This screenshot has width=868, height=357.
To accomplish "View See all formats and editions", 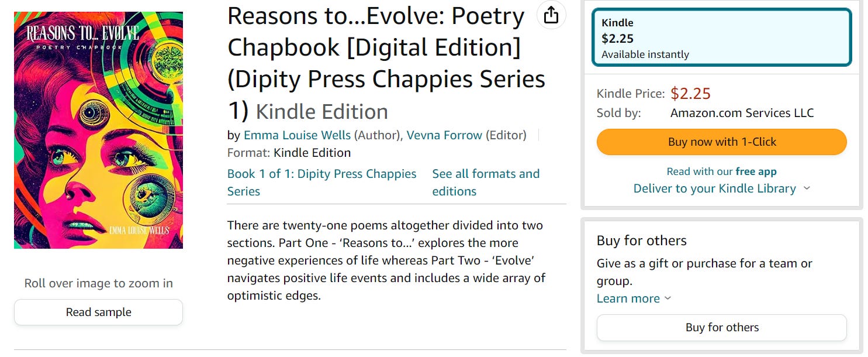I will (486, 183).
